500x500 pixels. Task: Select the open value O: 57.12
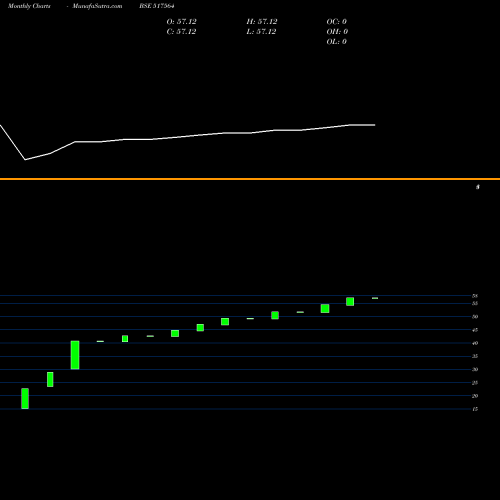(x=182, y=22)
